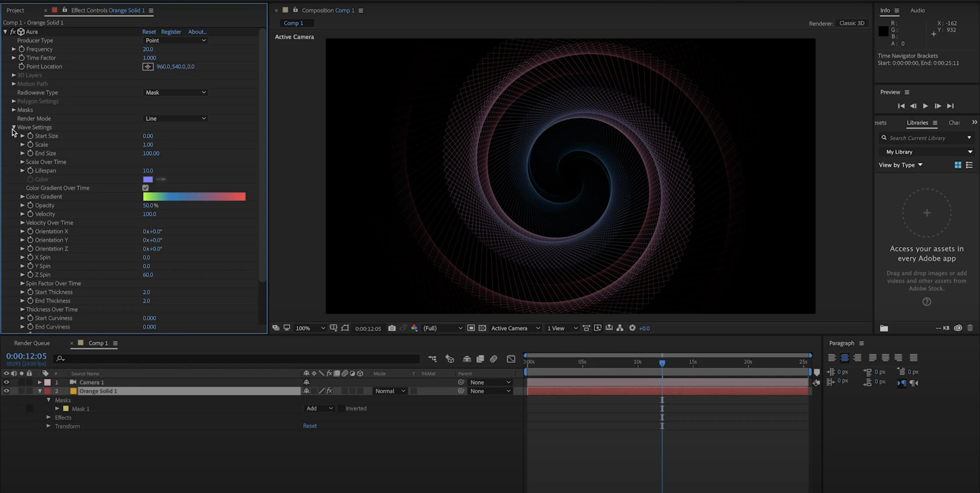Click the Toggle Mask and Shape Path Visibility icon

coord(345,328)
